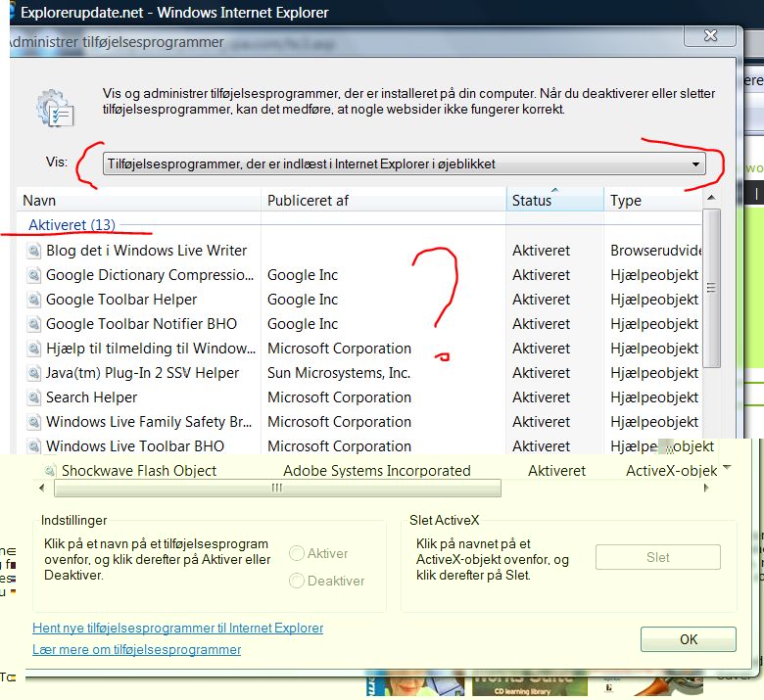Click the horizontal scrollbar thumb

click(x=277, y=488)
